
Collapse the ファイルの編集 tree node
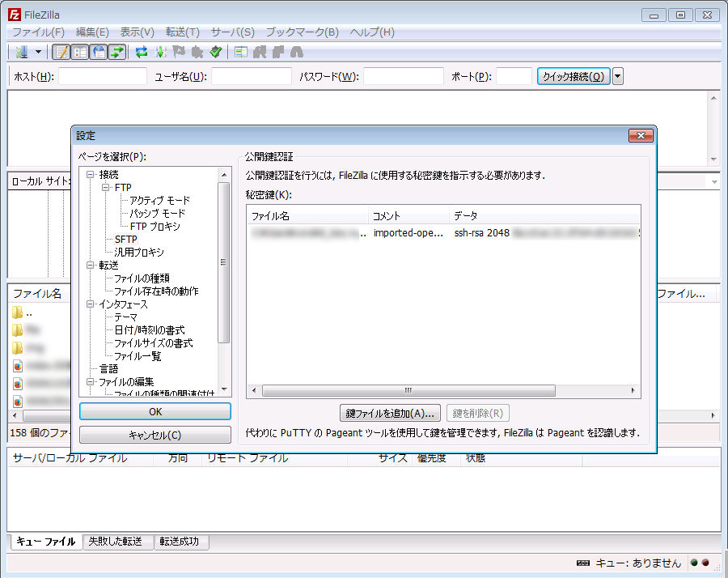coord(90,382)
